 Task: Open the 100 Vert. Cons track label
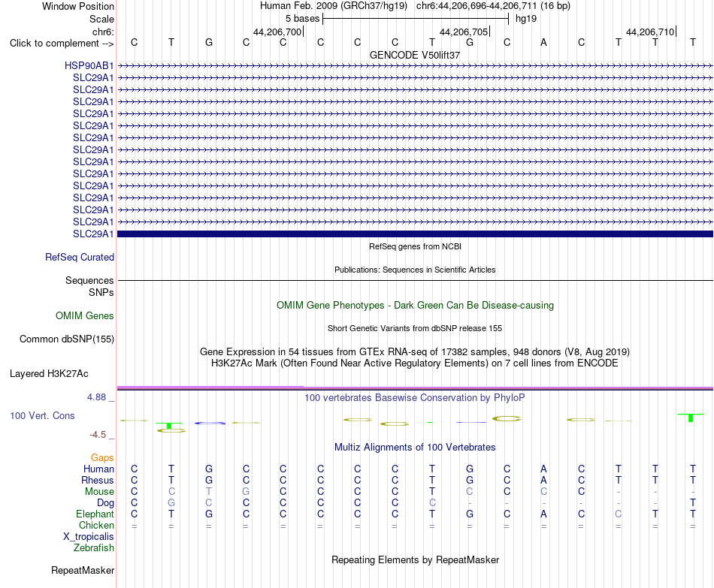tap(42, 415)
